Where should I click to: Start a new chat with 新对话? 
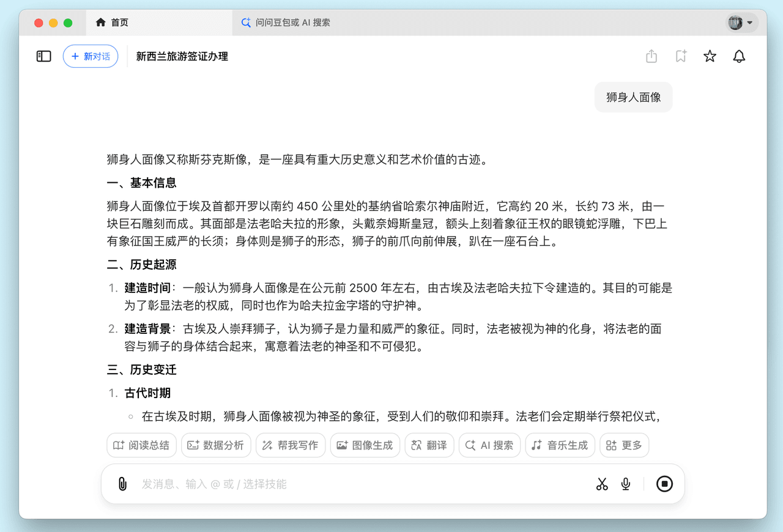(91, 56)
